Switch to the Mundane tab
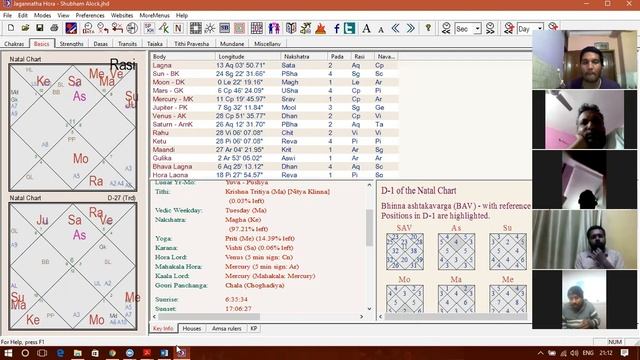This screenshot has height=360, width=640. 232,44
